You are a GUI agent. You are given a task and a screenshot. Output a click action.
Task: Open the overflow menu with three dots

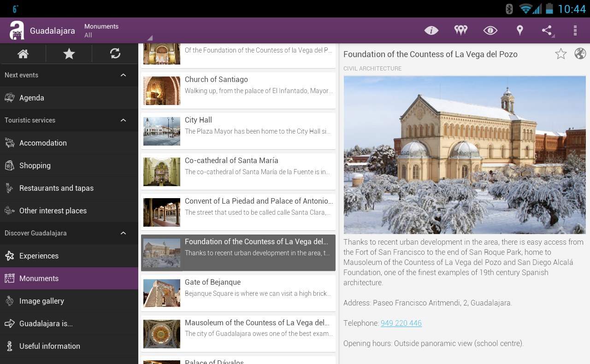click(575, 30)
